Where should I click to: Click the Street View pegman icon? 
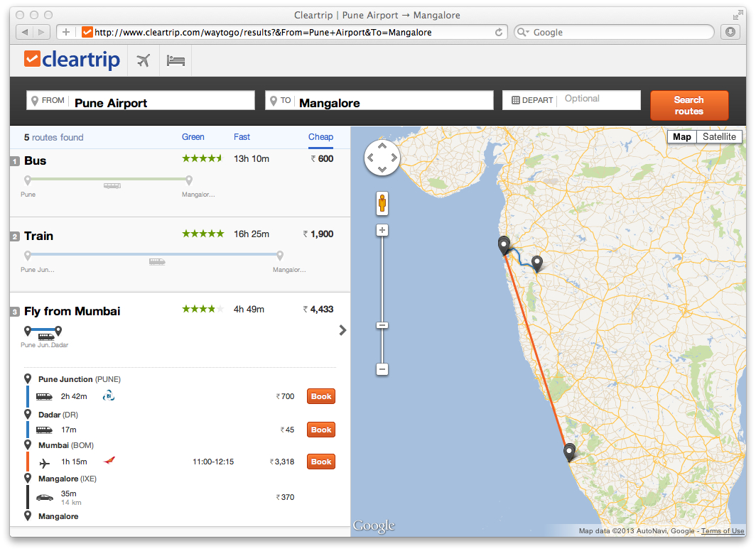382,203
